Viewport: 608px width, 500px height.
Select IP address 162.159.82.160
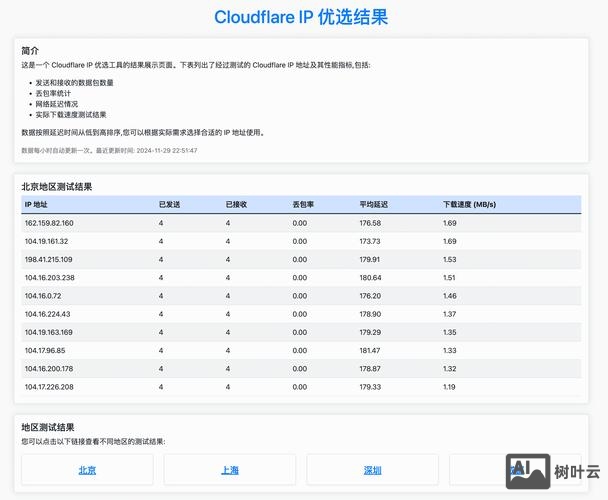click(49, 223)
